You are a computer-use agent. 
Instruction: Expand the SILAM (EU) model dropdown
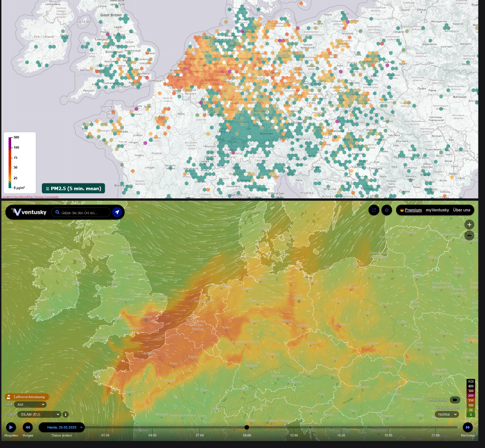tap(40, 414)
